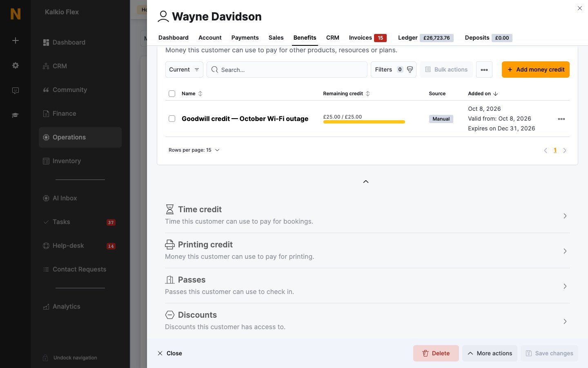The height and width of the screenshot is (368, 588).
Task: Click the Added on sort arrow
Action: tap(495, 94)
